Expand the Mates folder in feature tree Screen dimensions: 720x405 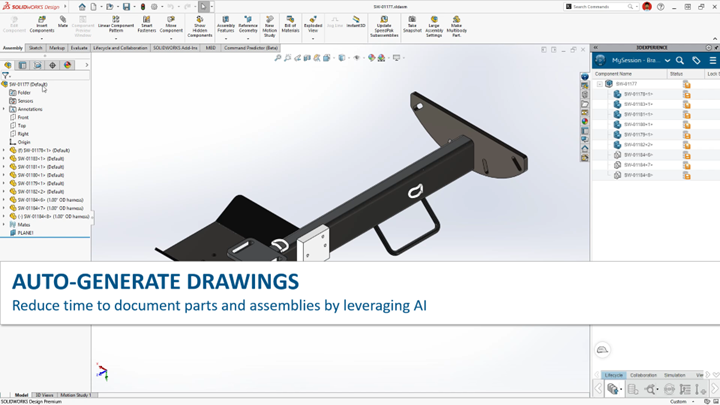[x=4, y=225]
